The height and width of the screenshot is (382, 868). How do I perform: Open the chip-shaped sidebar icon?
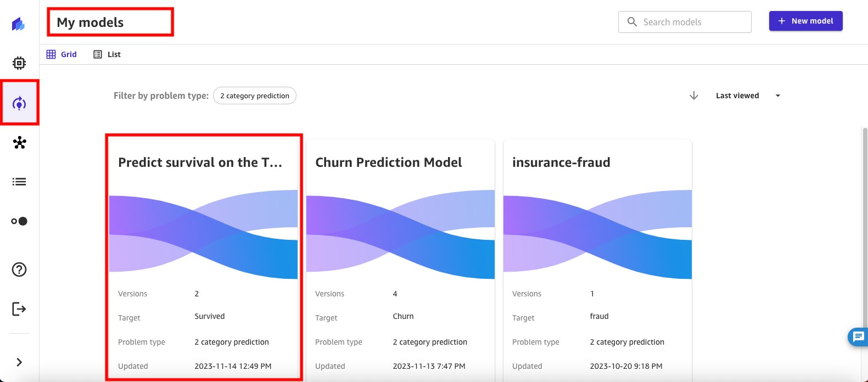[19, 63]
